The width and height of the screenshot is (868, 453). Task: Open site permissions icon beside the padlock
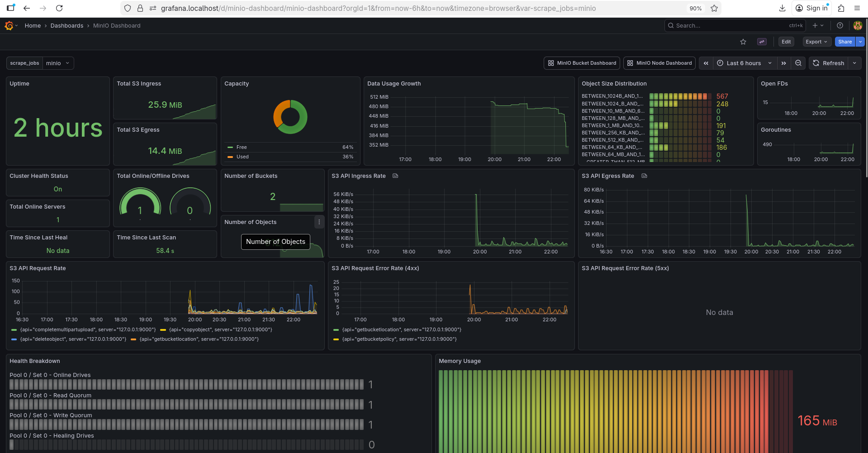(x=152, y=8)
